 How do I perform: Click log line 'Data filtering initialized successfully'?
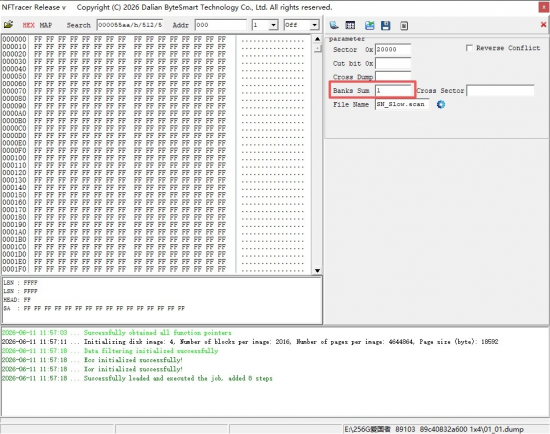click(x=110, y=351)
